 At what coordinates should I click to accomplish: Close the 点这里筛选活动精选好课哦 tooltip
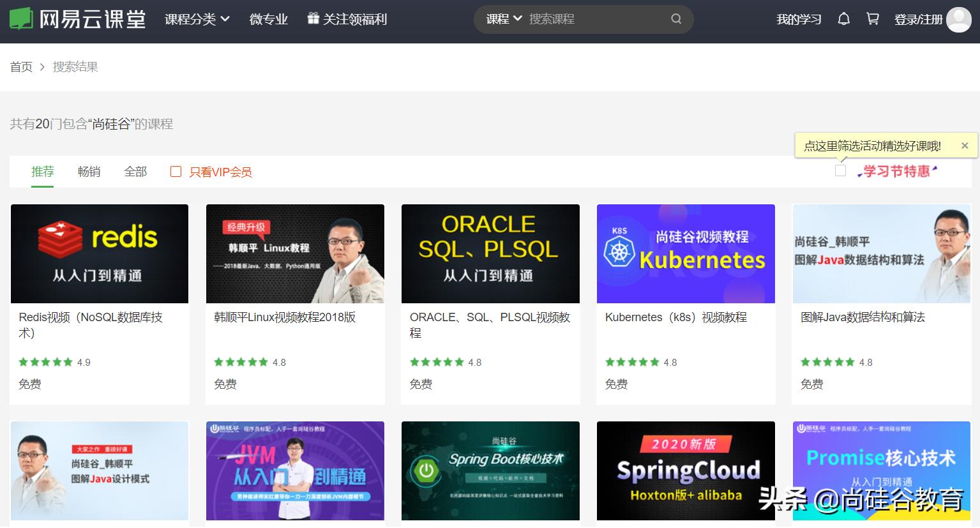[x=965, y=146]
